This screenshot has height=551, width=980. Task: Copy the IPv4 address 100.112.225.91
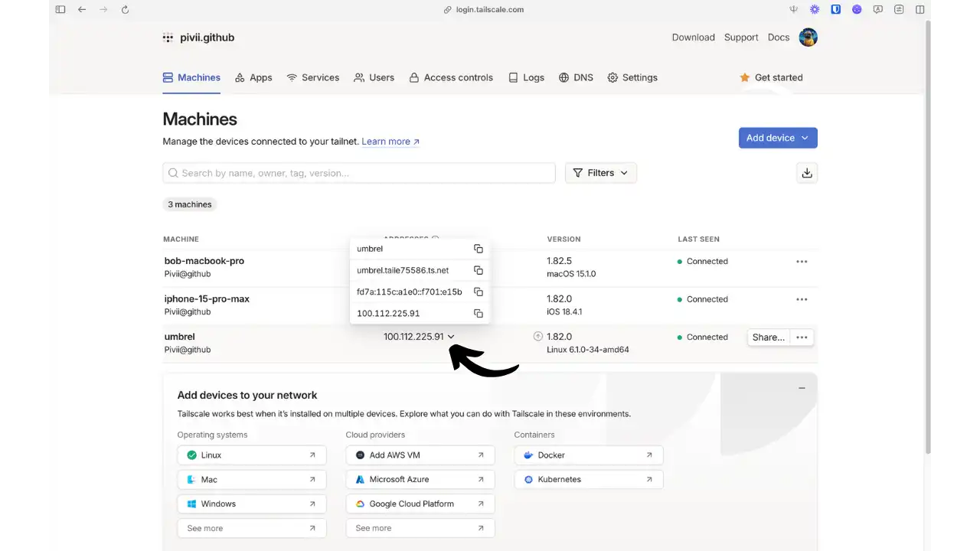[478, 313]
